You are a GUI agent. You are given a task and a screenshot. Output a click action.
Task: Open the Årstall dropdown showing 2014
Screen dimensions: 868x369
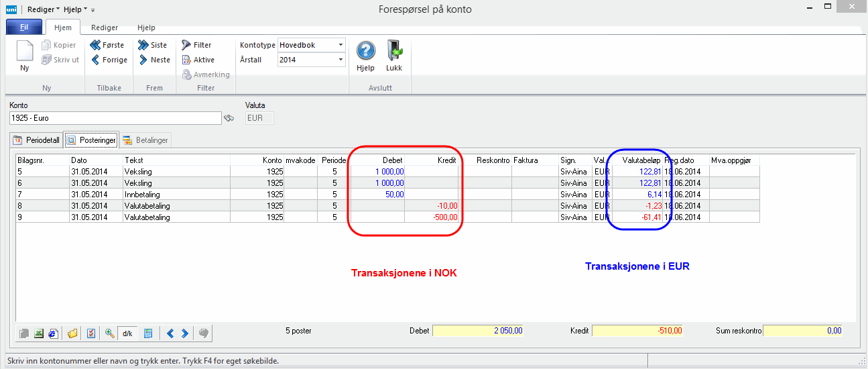(x=340, y=60)
